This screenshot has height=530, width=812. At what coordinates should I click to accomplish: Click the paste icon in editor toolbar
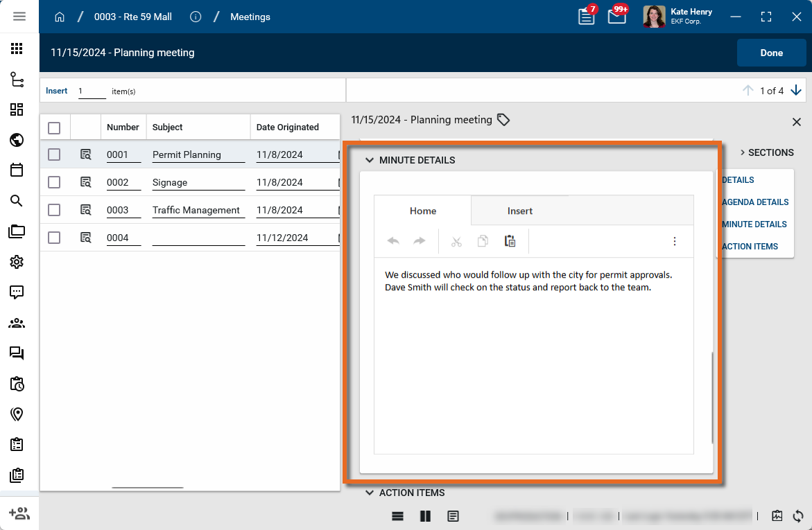pos(510,241)
